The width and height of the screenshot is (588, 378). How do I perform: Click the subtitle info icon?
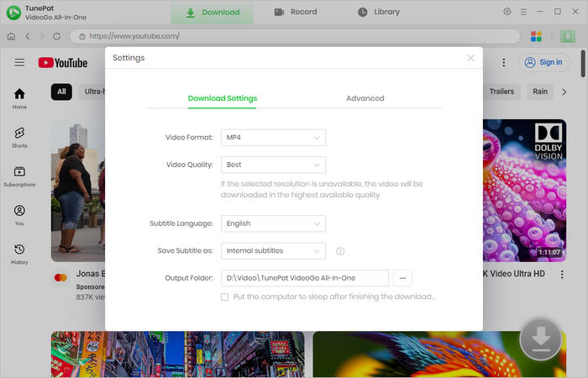click(x=340, y=251)
